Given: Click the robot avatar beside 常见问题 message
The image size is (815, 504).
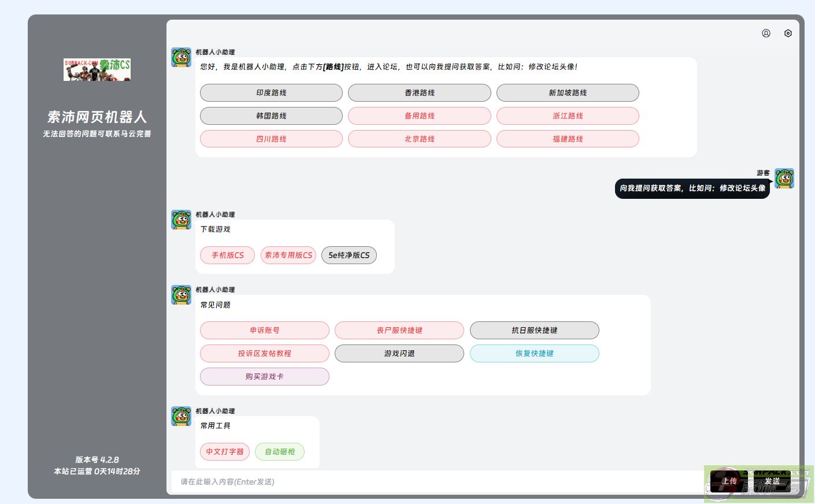Looking at the screenshot, I should tap(181, 295).
